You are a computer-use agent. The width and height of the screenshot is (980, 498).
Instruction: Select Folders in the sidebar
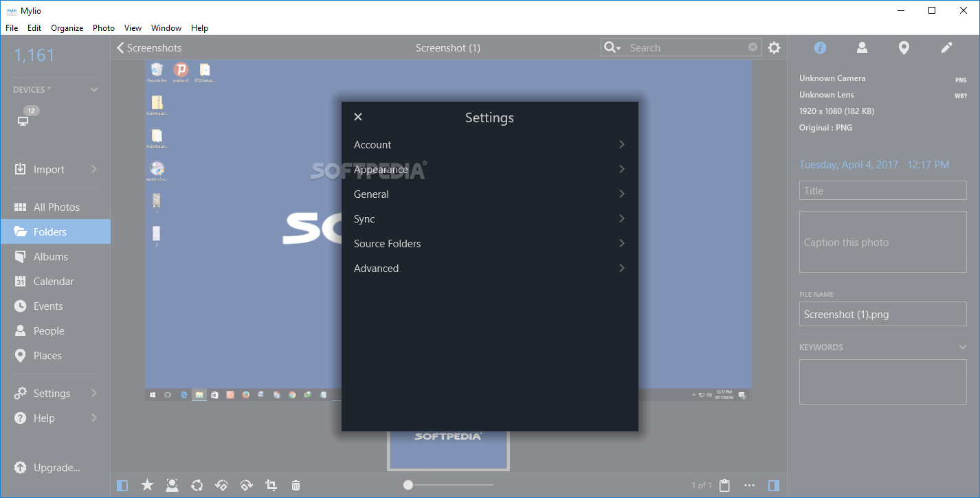[55, 232]
